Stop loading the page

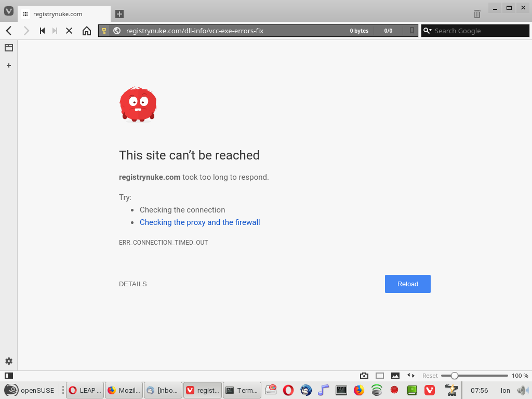click(69, 31)
